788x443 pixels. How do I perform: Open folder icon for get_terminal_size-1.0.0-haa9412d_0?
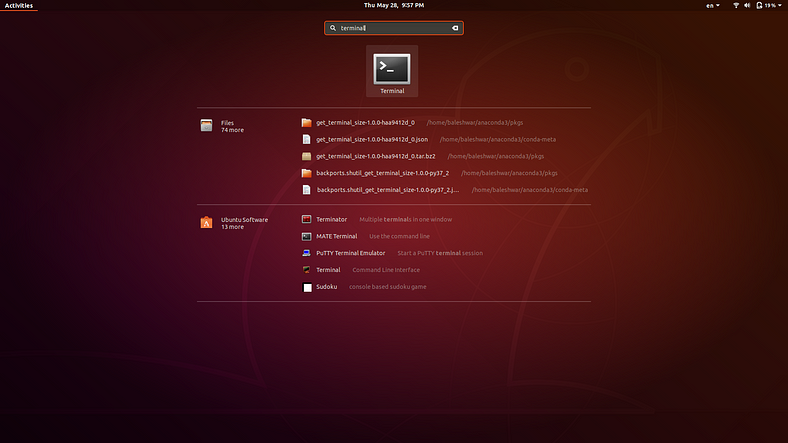(306, 123)
